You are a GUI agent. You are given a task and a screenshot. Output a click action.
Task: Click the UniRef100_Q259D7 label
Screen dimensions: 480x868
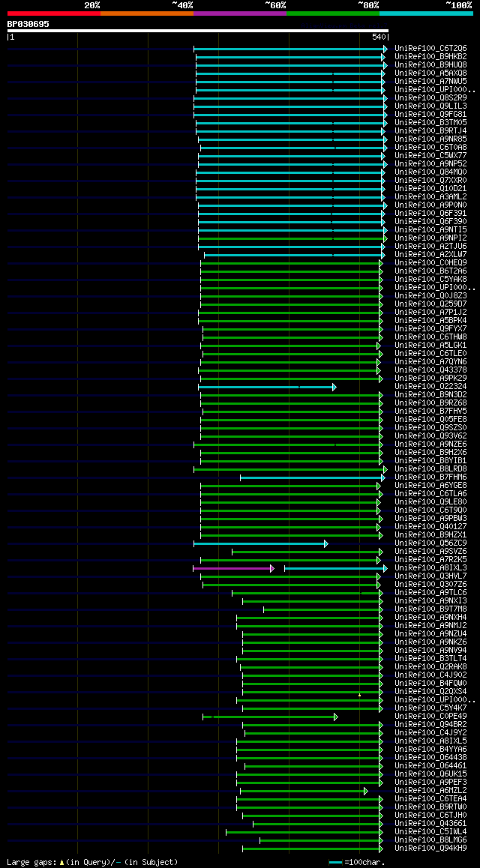pyautogui.click(x=430, y=304)
